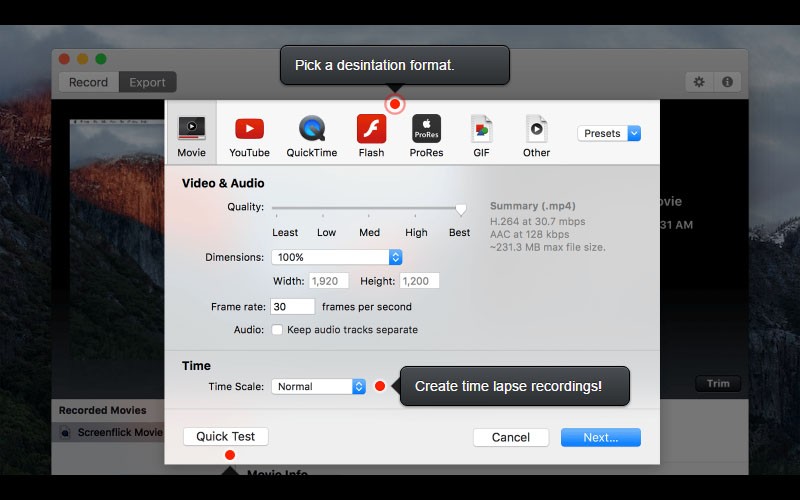
Task: Click the Cancel button
Action: click(x=511, y=437)
